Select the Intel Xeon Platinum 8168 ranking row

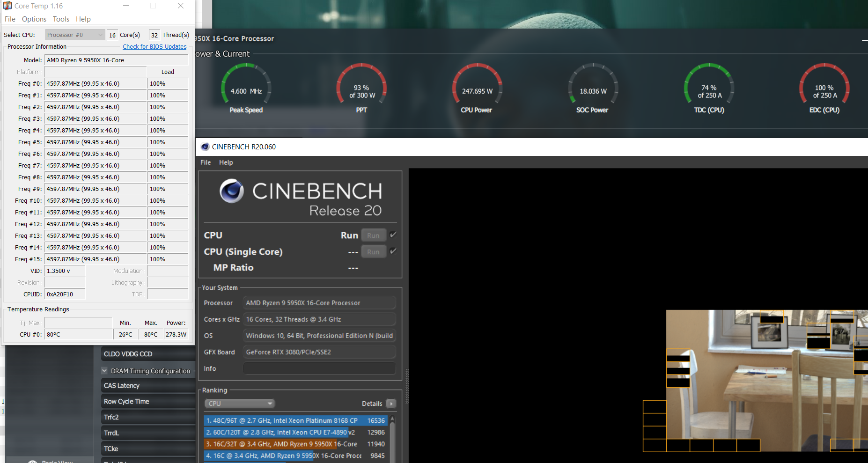coord(295,421)
